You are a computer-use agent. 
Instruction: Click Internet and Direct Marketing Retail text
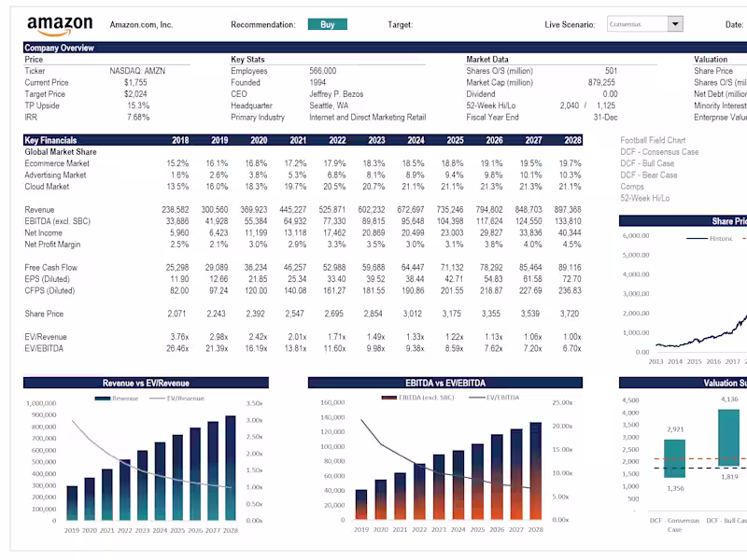coord(367,118)
